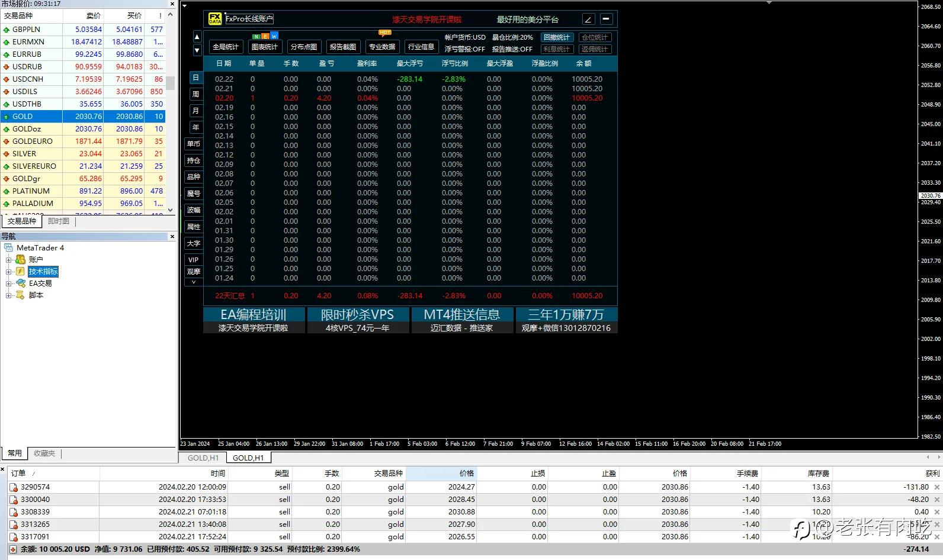Viewport: 943px width, 560px height.
Task: Toggle the 周 weekly period view
Action: click(196, 94)
